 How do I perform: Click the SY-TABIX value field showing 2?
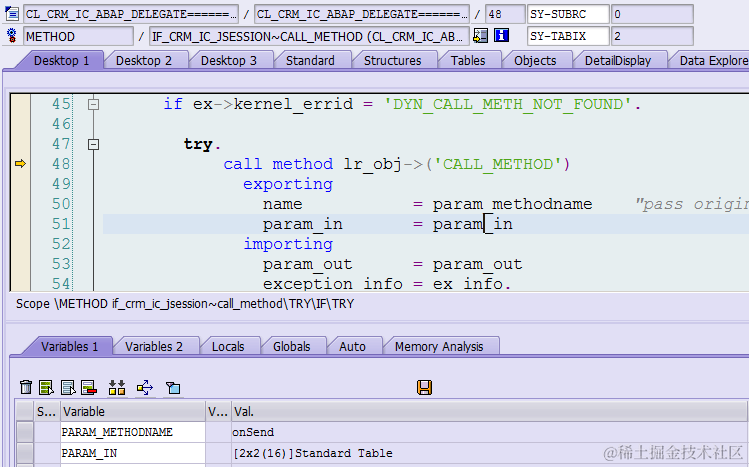click(x=653, y=36)
